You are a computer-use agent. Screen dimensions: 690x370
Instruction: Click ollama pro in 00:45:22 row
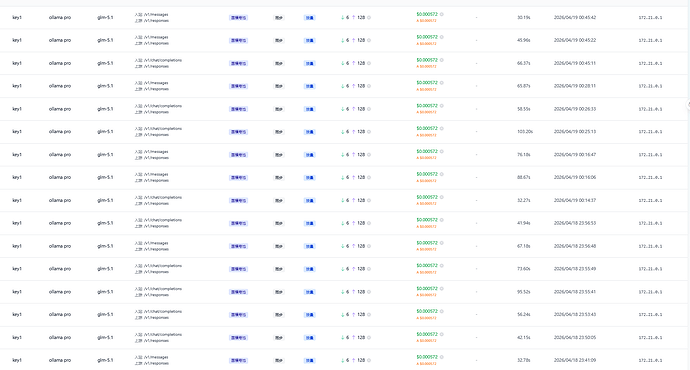(60, 40)
